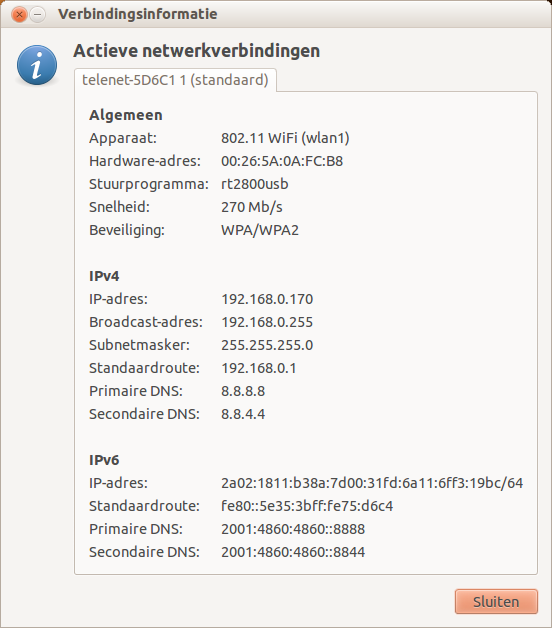This screenshot has height=628, width=552.
Task: Click the Sluiten button
Action: [x=496, y=601]
